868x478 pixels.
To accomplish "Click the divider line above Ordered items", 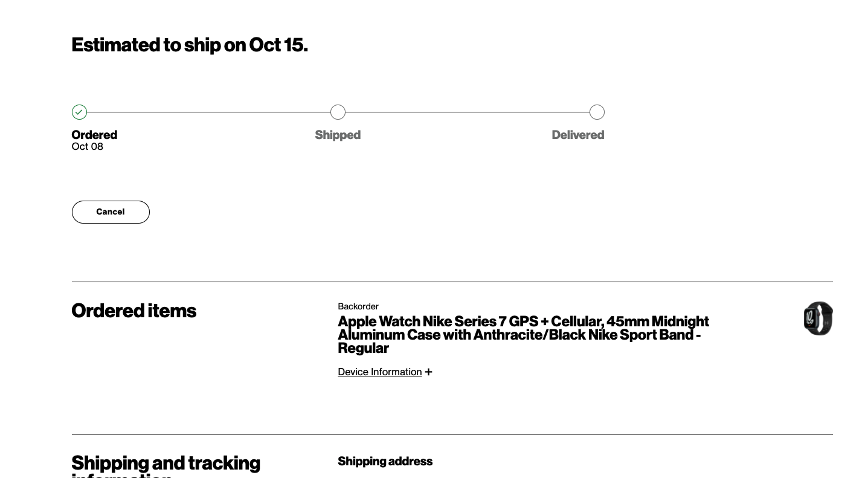I will tap(452, 282).
